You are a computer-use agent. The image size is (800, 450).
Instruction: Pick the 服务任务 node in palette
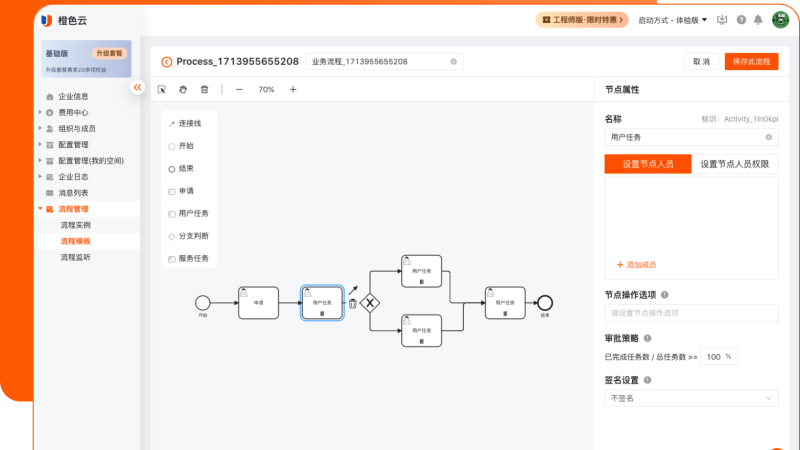click(188, 258)
